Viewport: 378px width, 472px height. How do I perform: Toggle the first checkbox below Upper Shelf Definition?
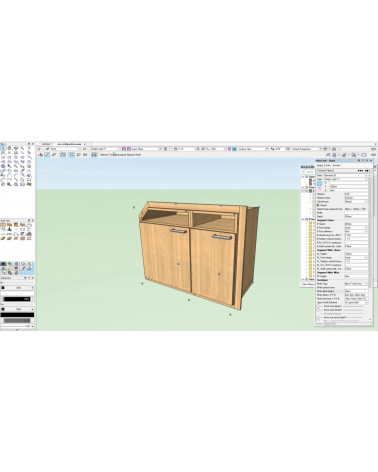click(318, 306)
